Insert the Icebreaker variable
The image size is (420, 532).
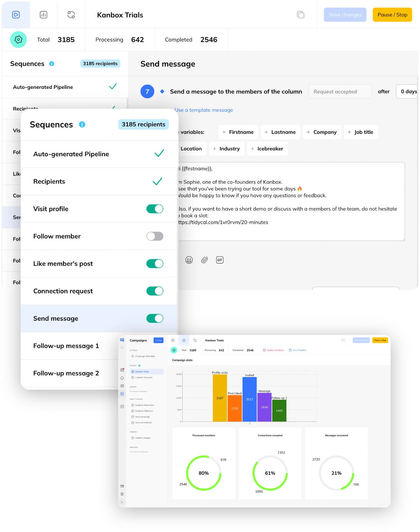click(267, 149)
